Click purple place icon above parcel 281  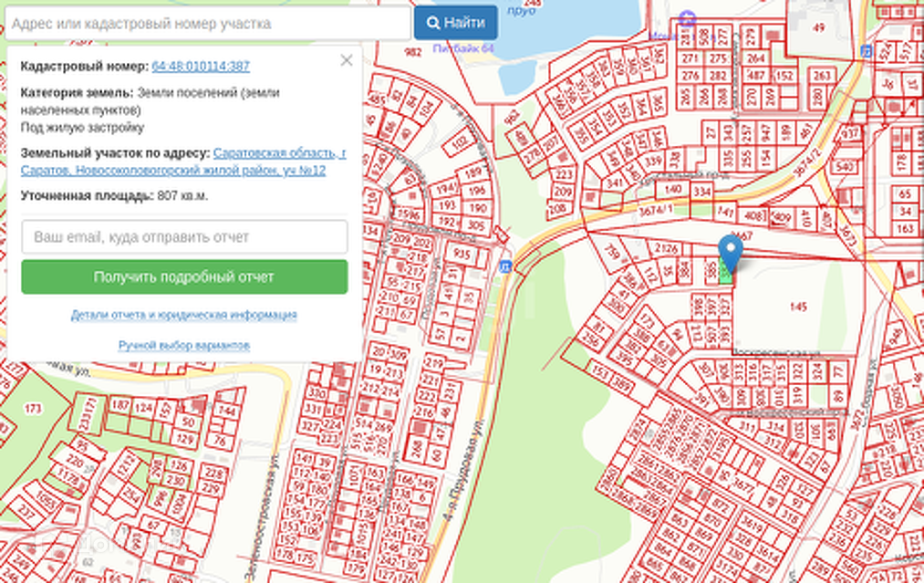coord(688,16)
